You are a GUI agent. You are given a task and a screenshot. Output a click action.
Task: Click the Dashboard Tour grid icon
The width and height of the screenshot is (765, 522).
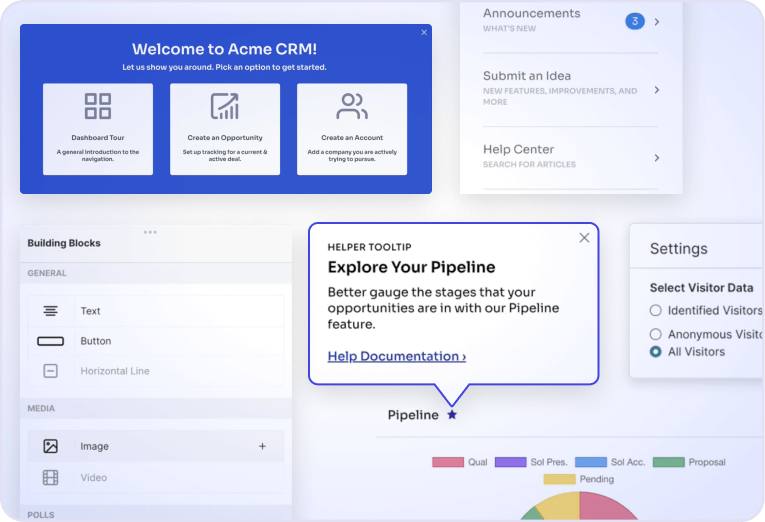[x=98, y=106]
